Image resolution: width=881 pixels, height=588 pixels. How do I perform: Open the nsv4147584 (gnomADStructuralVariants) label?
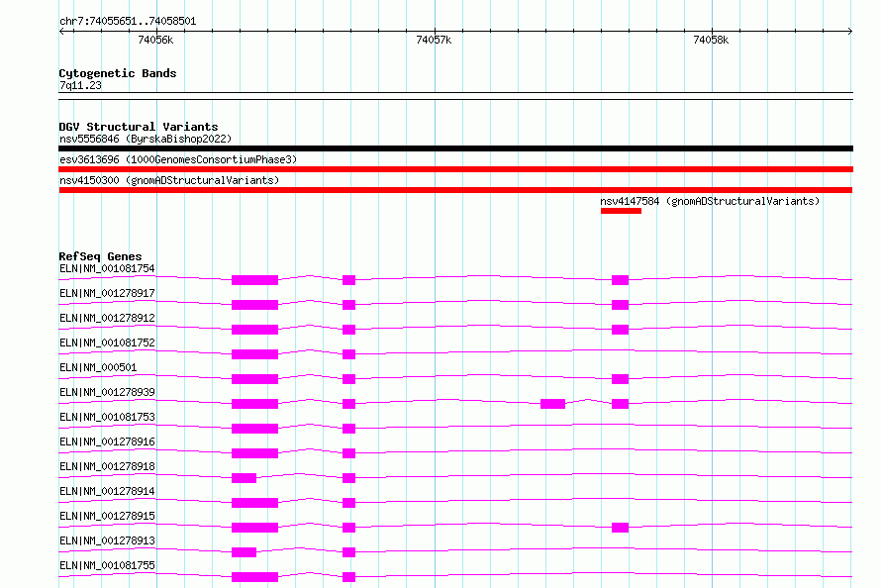pyautogui.click(x=710, y=201)
